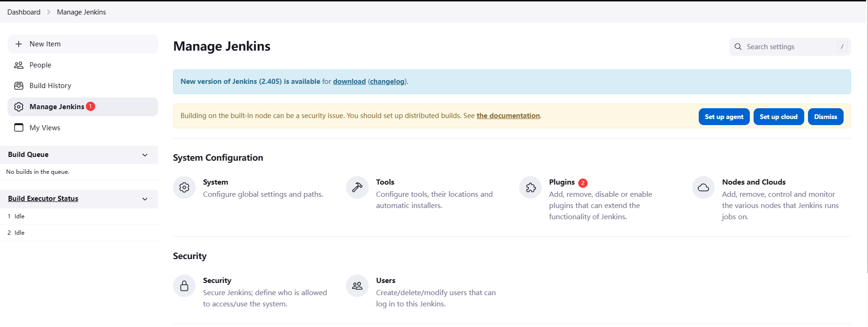
Task: Click the Security padlock icon
Action: pos(184,286)
